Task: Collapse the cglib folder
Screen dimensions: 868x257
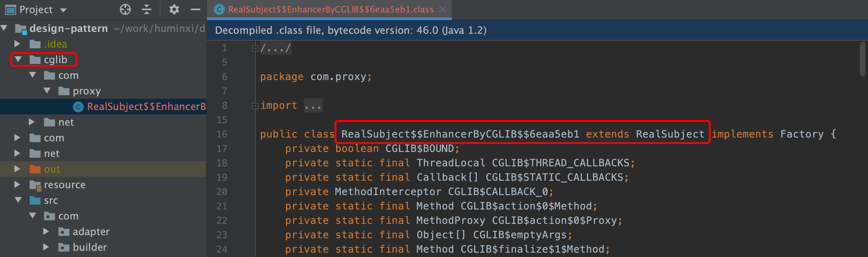Action: pos(18,59)
